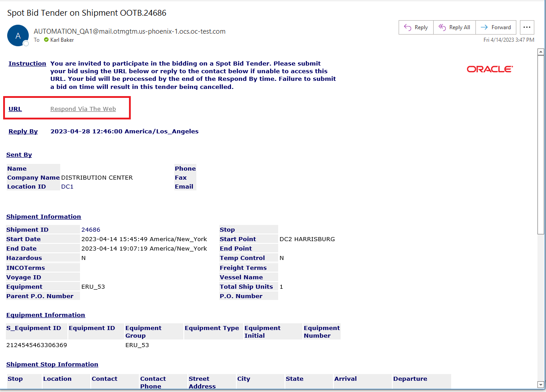Click the received date Fri 4/14/2023
The width and height of the screenshot is (546, 392).
(509, 40)
